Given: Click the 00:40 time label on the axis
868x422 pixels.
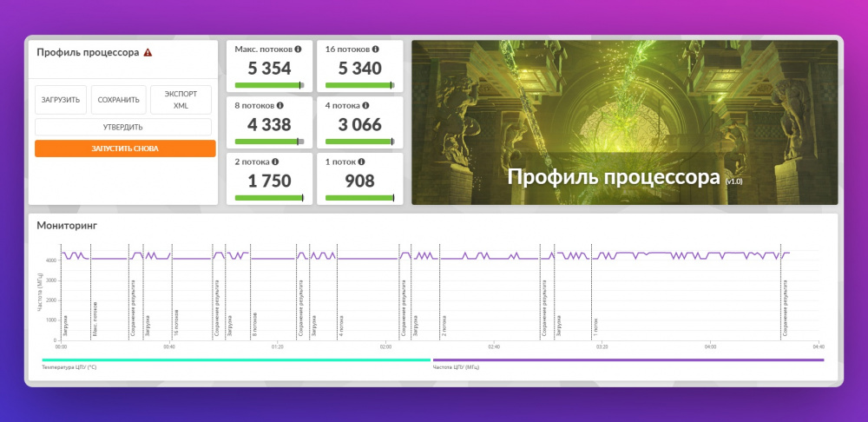Looking at the screenshot, I should (169, 347).
